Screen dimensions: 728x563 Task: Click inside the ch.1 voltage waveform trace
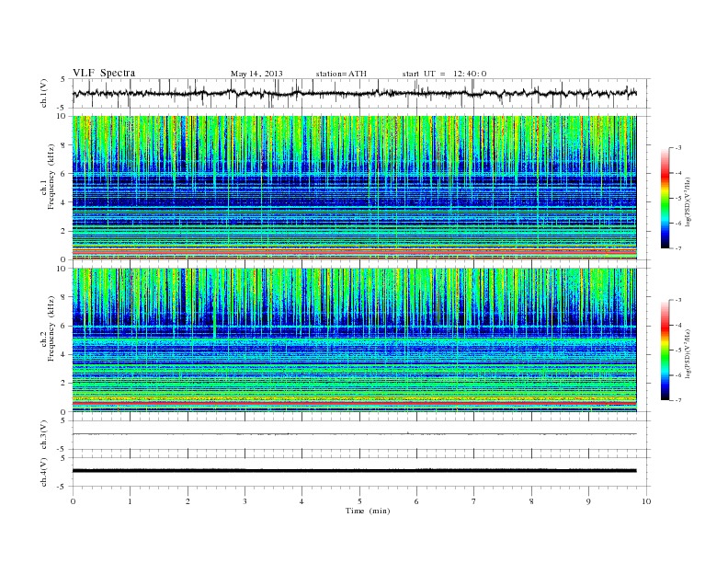[354, 93]
